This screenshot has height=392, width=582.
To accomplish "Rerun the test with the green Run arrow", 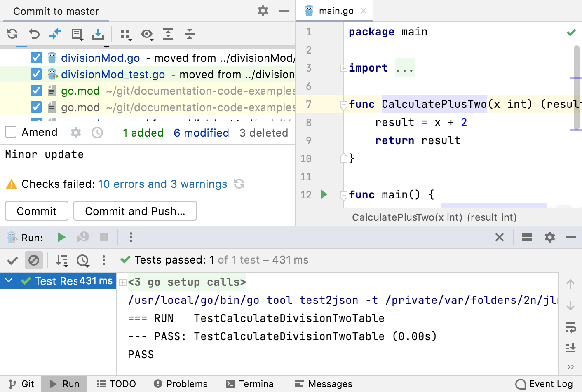I will [x=61, y=237].
